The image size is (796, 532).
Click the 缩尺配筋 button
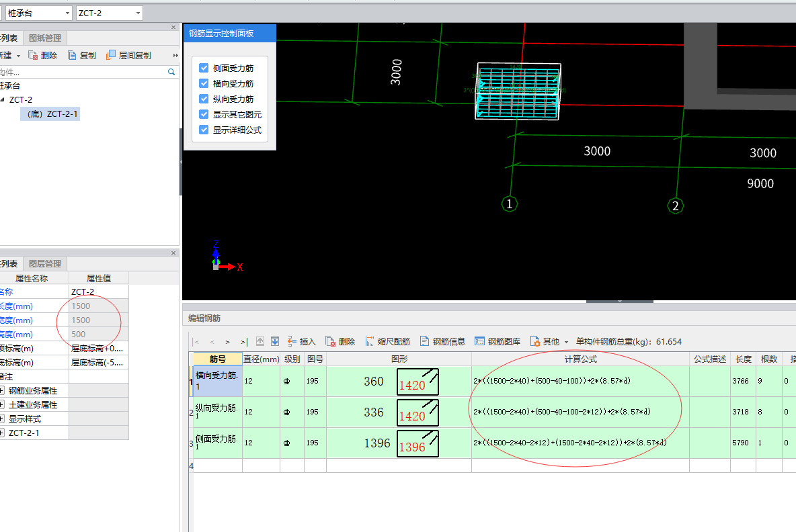coord(387,341)
